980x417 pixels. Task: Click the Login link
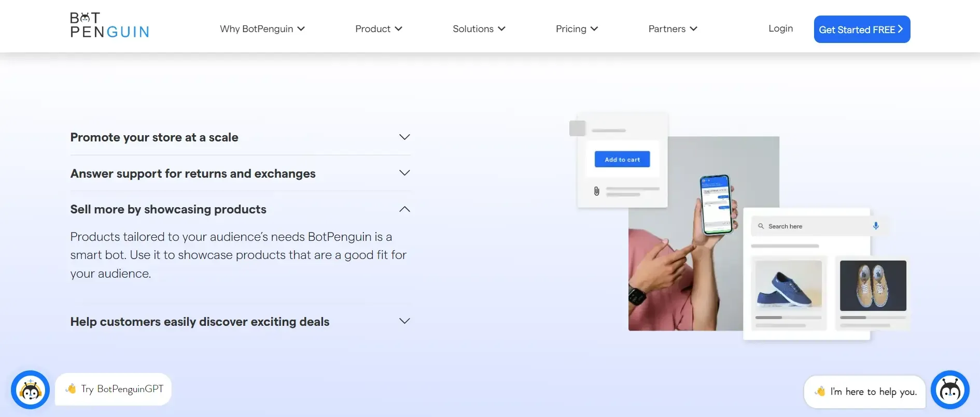(x=780, y=28)
